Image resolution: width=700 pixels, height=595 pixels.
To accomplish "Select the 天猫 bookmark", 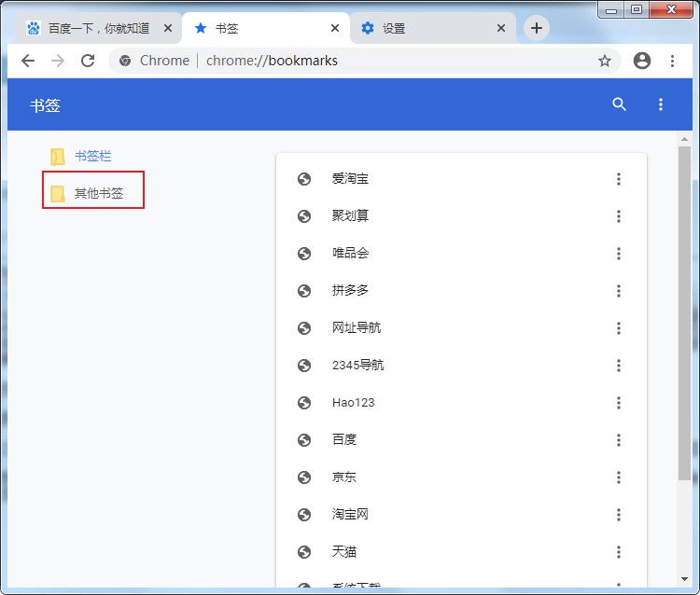I will pyautogui.click(x=461, y=552).
